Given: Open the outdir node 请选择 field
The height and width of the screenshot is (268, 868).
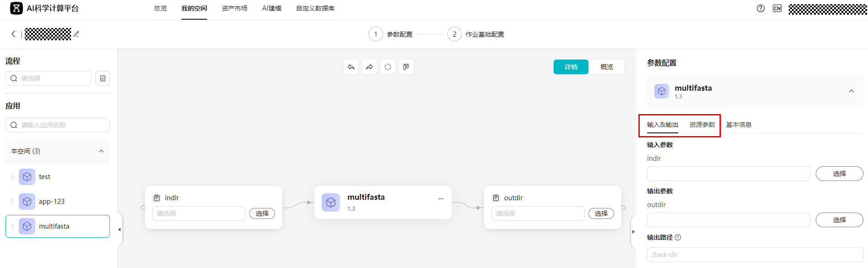Looking at the screenshot, I should [538, 213].
